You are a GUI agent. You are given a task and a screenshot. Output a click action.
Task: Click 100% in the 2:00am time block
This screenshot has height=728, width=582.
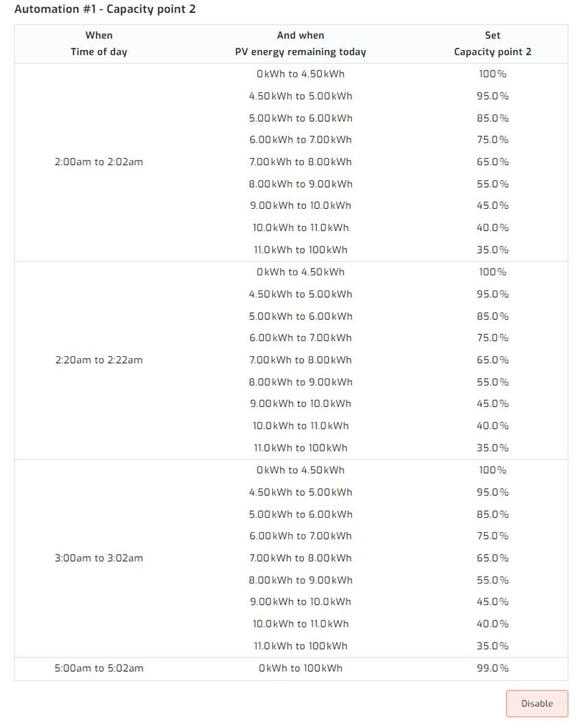click(492, 74)
